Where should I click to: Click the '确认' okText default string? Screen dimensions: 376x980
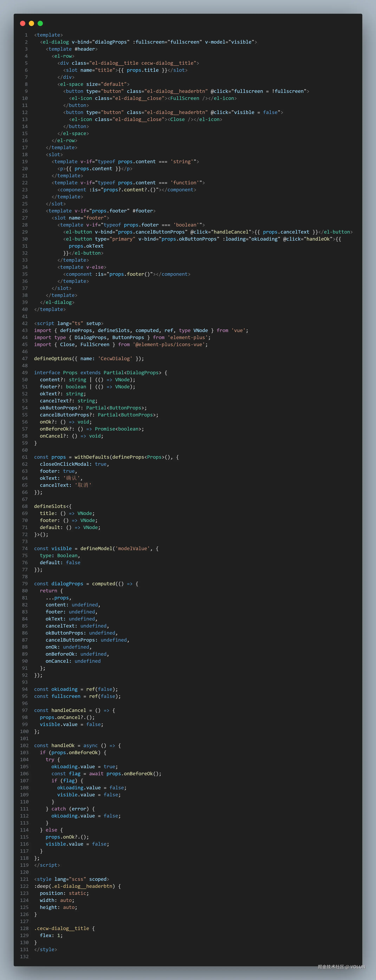(x=72, y=478)
